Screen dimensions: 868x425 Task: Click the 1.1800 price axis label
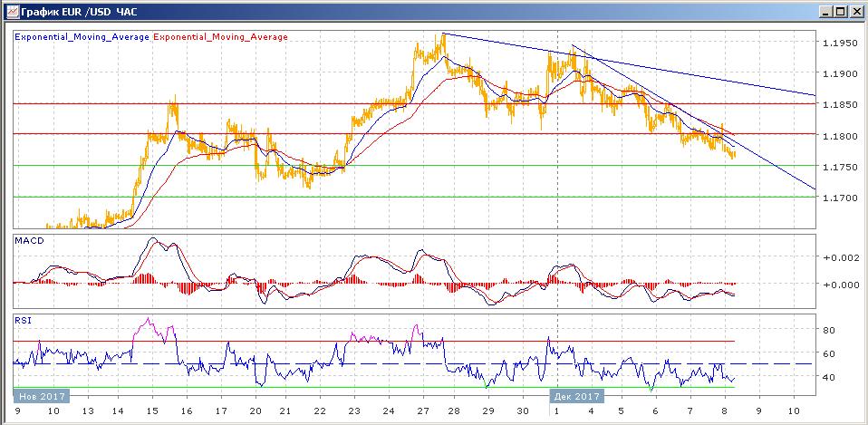click(839, 136)
